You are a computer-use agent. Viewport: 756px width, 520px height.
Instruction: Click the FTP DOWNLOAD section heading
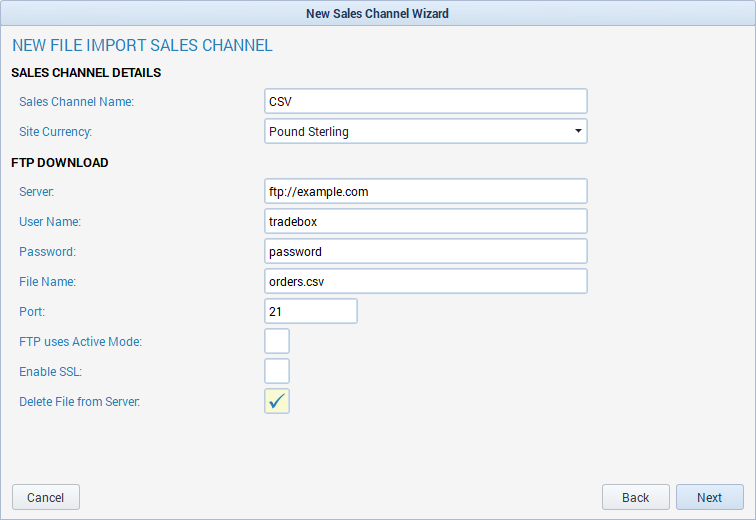click(60, 162)
